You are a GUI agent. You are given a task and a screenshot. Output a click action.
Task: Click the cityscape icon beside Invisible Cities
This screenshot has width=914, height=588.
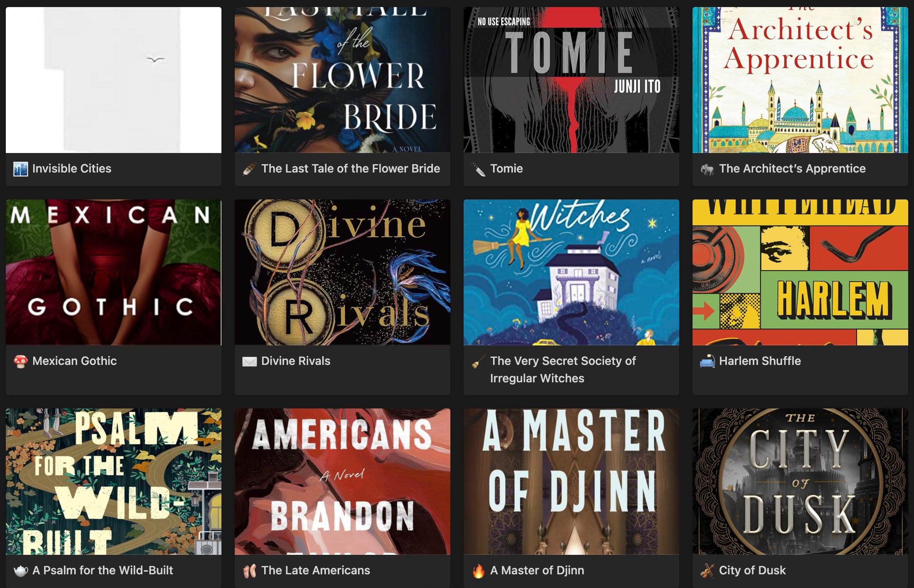tap(20, 169)
